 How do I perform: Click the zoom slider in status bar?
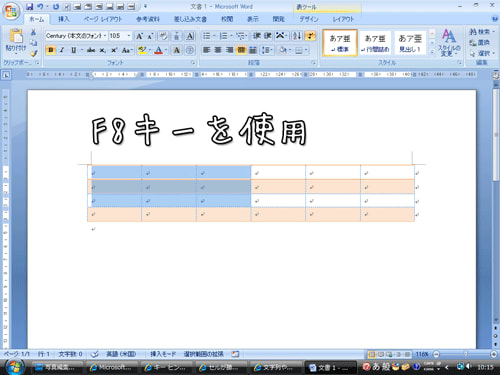click(465, 354)
